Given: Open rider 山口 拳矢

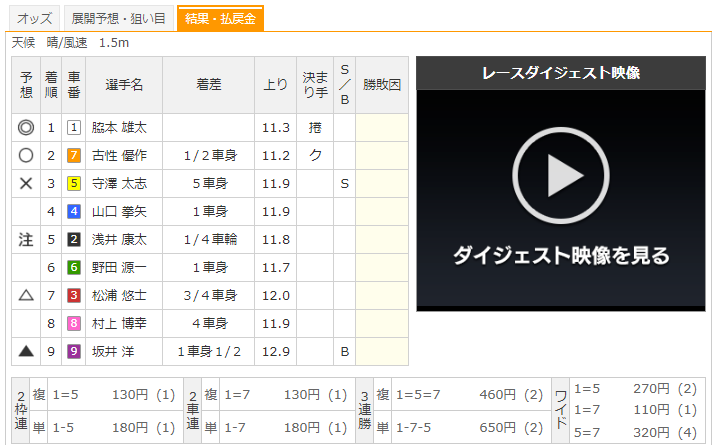Looking at the screenshot, I should 119,211.
